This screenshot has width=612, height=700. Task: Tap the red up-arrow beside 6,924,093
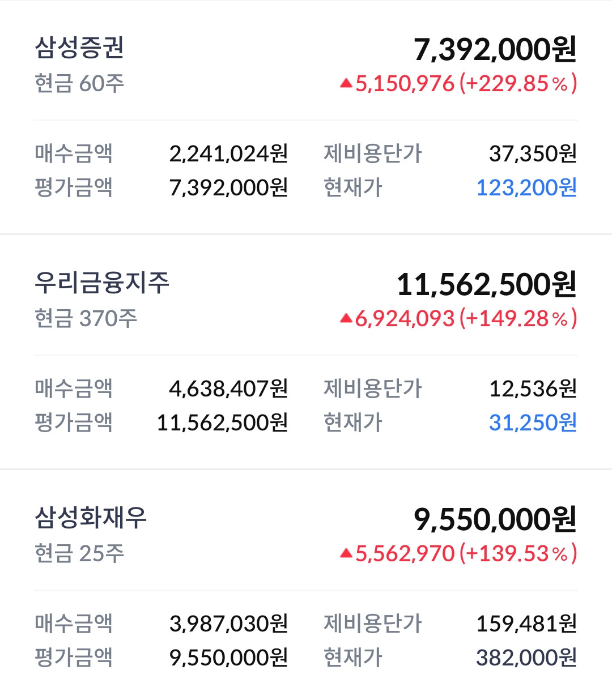pyautogui.click(x=346, y=319)
